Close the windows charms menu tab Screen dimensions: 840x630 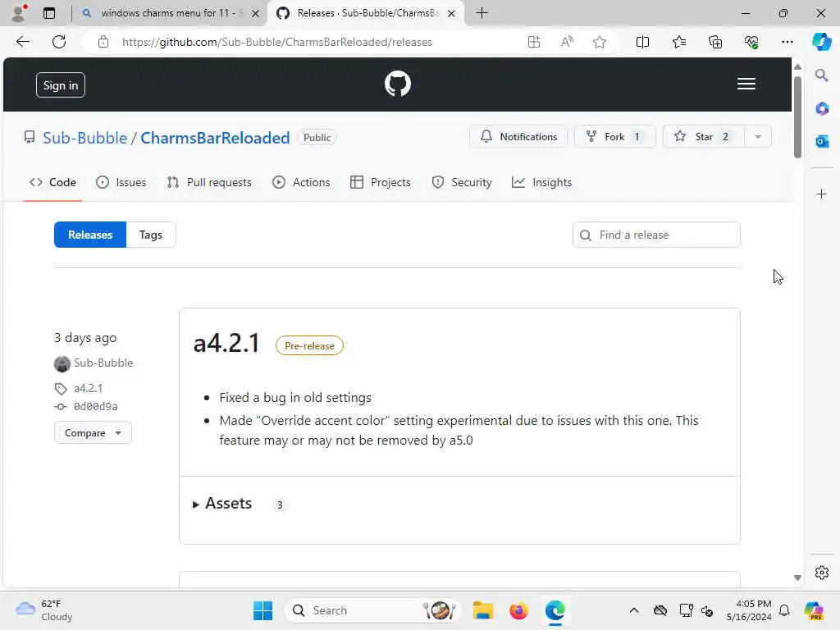pos(256,13)
